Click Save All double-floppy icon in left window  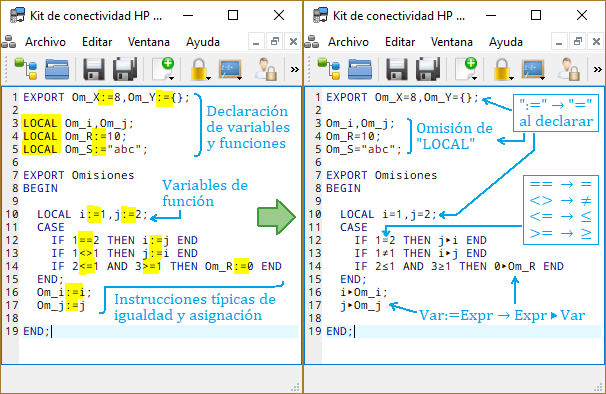point(125,69)
